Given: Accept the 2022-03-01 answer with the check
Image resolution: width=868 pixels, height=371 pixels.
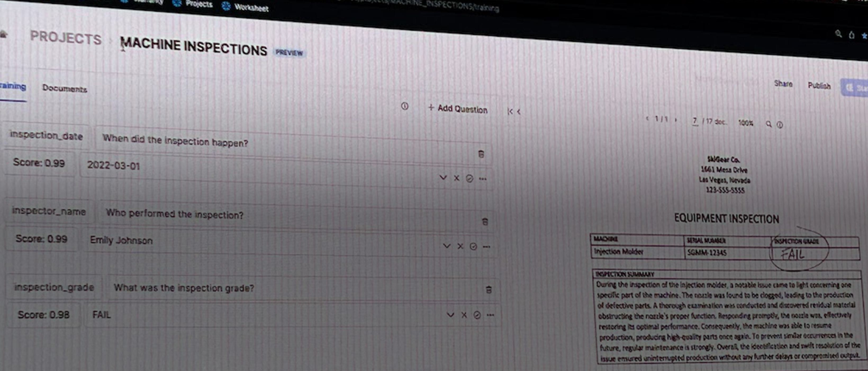Looking at the screenshot, I should [x=443, y=177].
